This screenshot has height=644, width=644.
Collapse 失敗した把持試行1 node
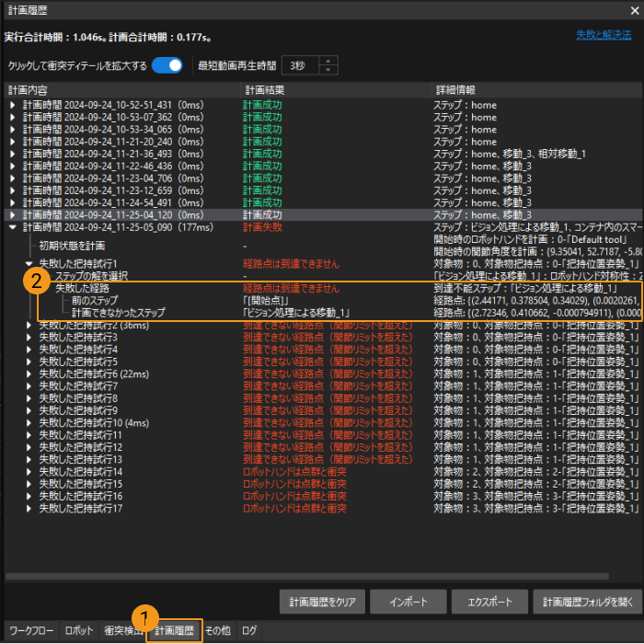click(29, 263)
